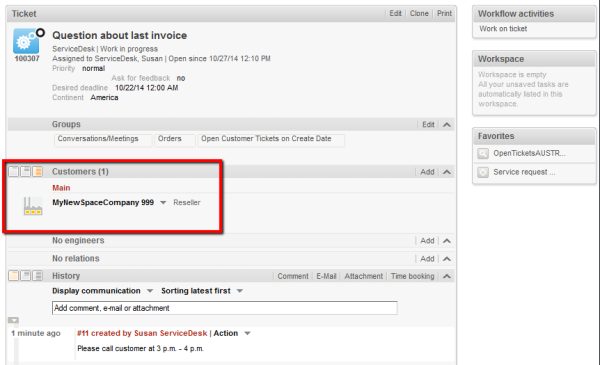The width and height of the screenshot is (600, 365).
Task: Open the Service request ... favorite
Action: coord(524,172)
